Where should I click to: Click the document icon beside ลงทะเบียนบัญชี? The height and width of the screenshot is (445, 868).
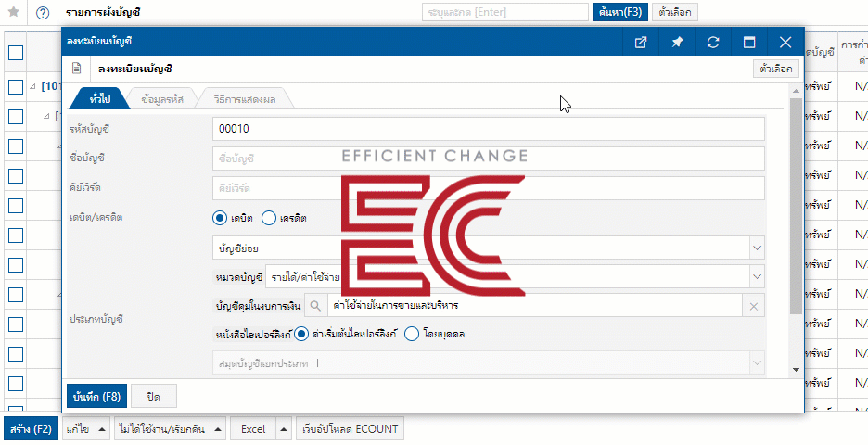pyautogui.click(x=77, y=69)
